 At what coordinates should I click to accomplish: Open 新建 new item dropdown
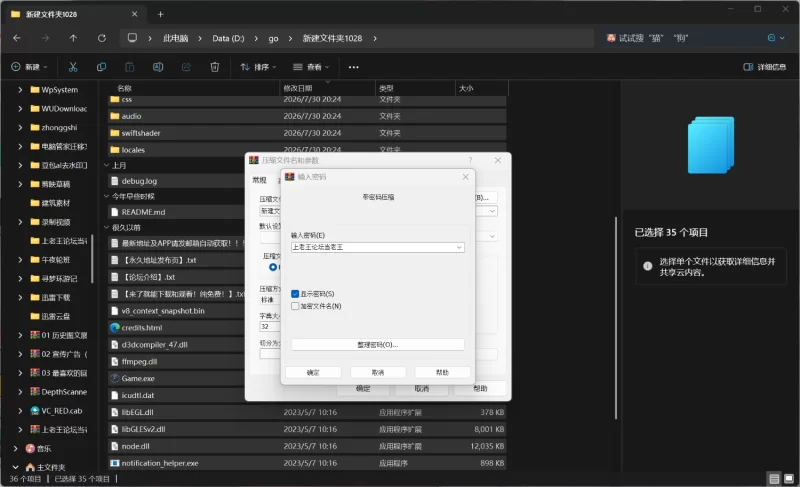29,67
